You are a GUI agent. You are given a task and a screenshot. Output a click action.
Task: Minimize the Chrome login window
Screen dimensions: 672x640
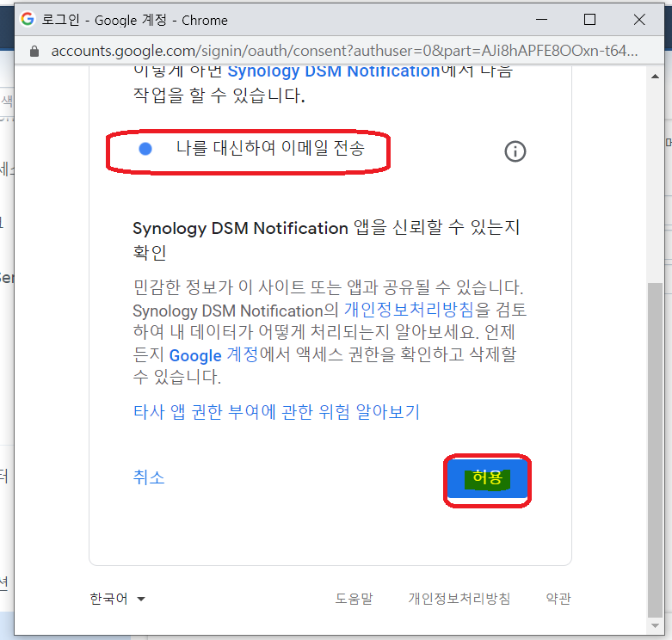coord(542,19)
